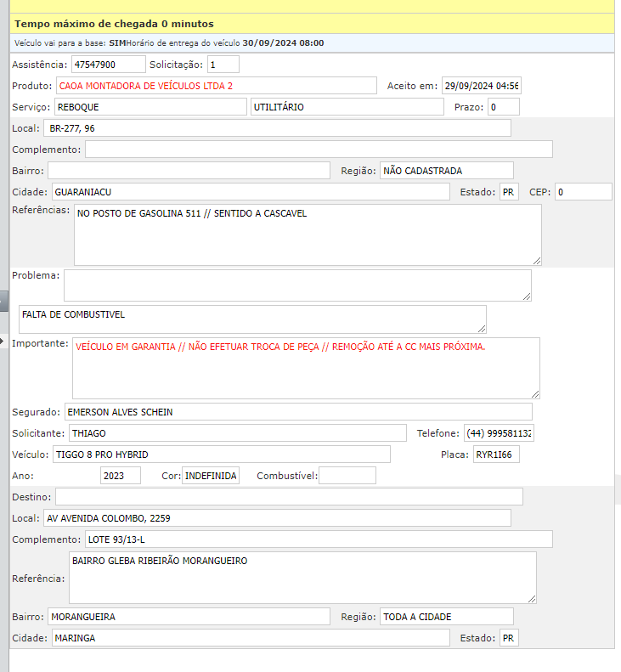Click the delivery time 30/09/2024 08:00
Screen dimensions: 621x672
[283, 42]
